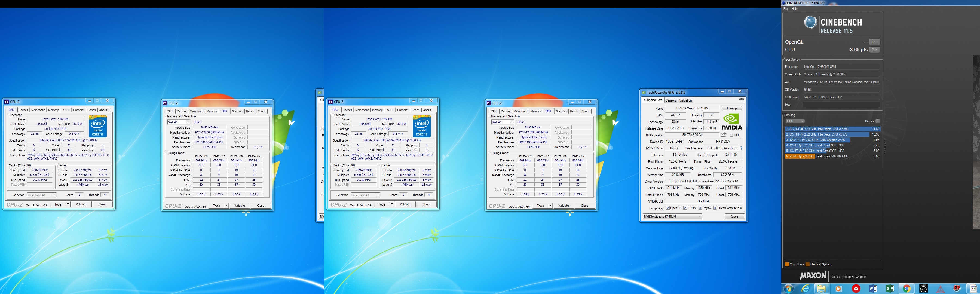980x294 pixels.
Task: Switch to the Bench tab in the 799.24 MHz CPU-Z window
Action: (x=415, y=110)
